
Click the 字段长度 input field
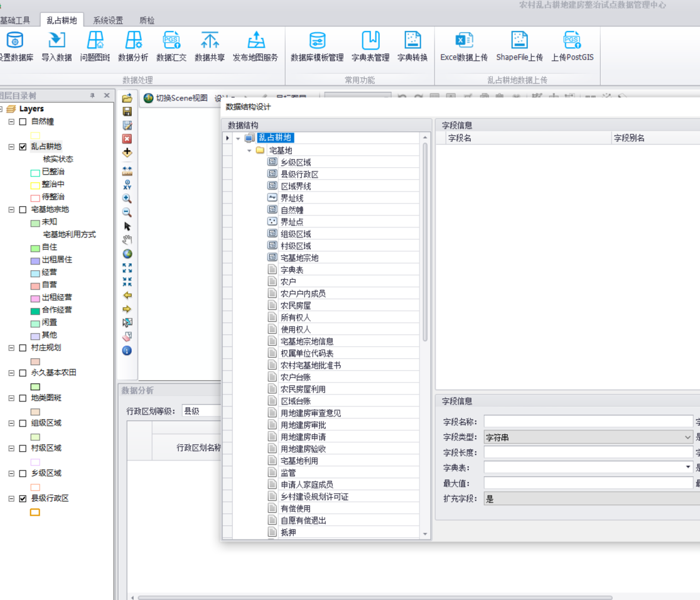click(x=588, y=452)
